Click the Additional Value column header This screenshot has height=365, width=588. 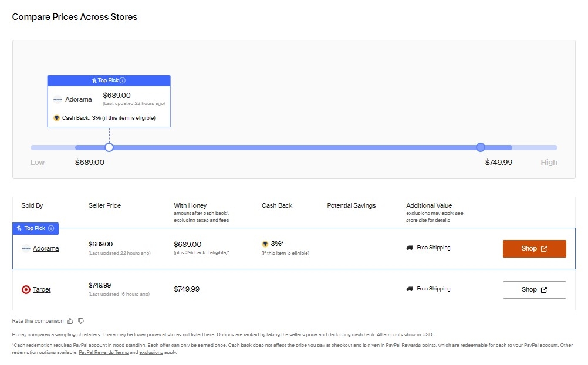click(429, 205)
